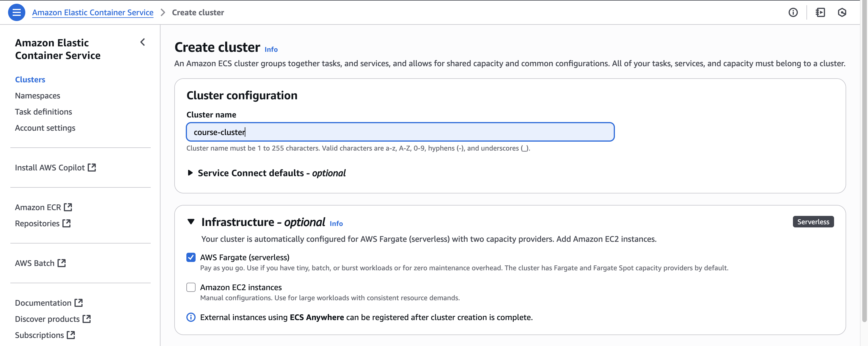868x346 pixels.
Task: Click external link icon beside Install AWS Copilot
Action: point(92,167)
